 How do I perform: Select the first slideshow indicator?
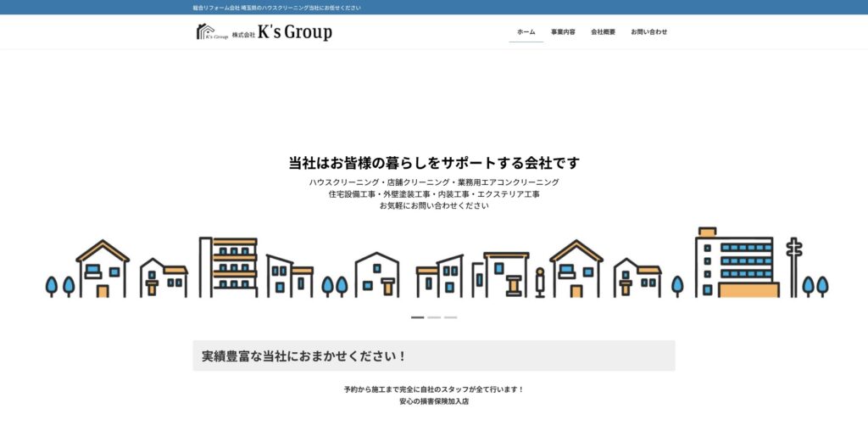coord(417,317)
